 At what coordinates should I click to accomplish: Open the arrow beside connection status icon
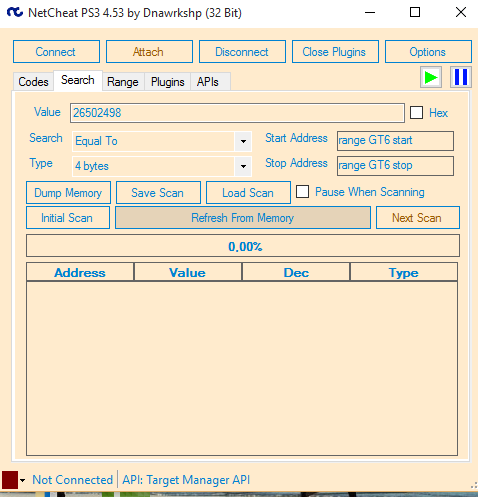click(x=22, y=480)
